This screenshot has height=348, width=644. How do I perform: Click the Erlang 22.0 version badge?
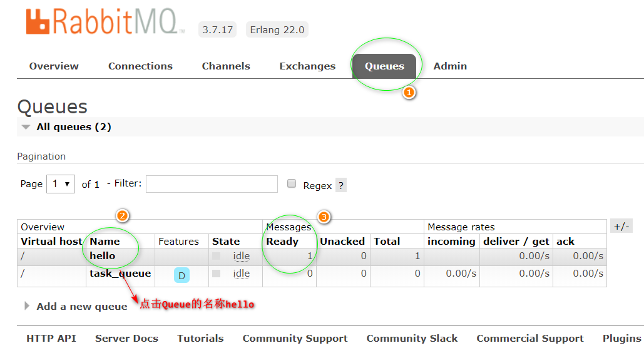click(277, 29)
